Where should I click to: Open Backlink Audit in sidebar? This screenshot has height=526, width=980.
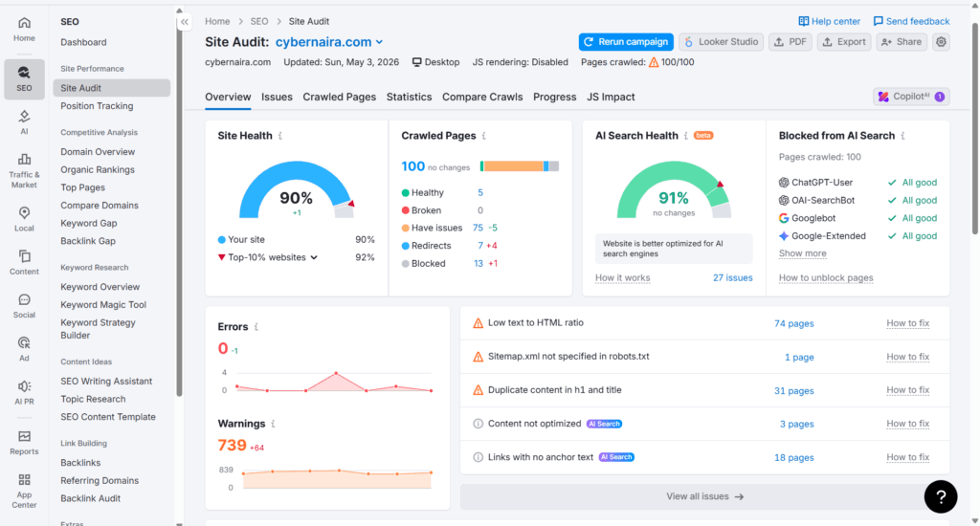[x=91, y=498]
